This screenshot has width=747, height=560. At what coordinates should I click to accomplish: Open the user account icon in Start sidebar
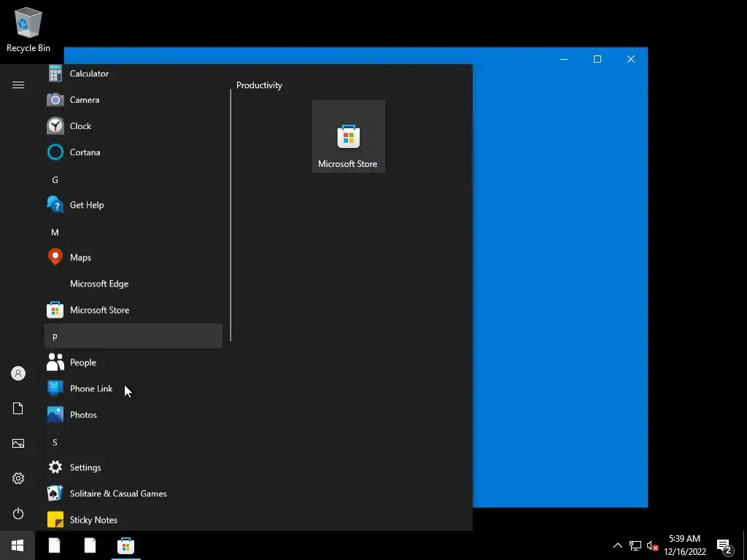pos(18,373)
